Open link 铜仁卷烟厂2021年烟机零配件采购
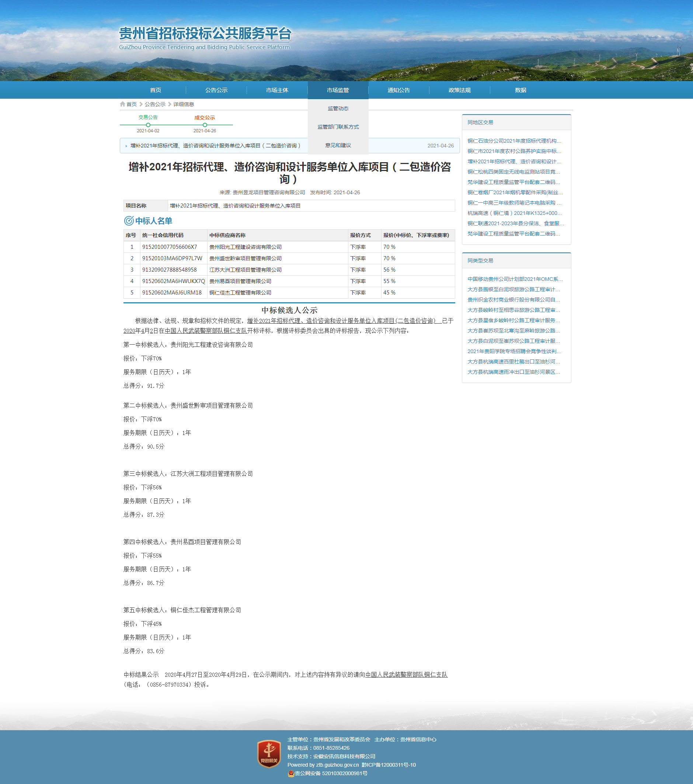Viewport: 693px width, 784px height. (x=515, y=192)
